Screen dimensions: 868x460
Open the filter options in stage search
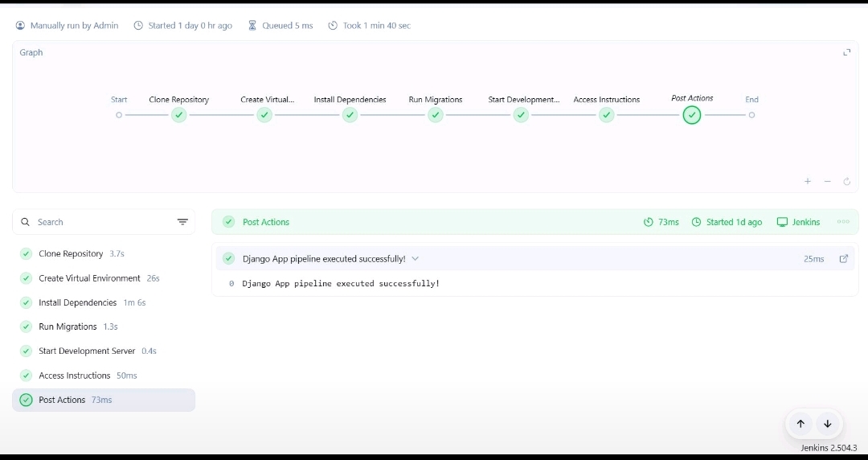pyautogui.click(x=182, y=222)
